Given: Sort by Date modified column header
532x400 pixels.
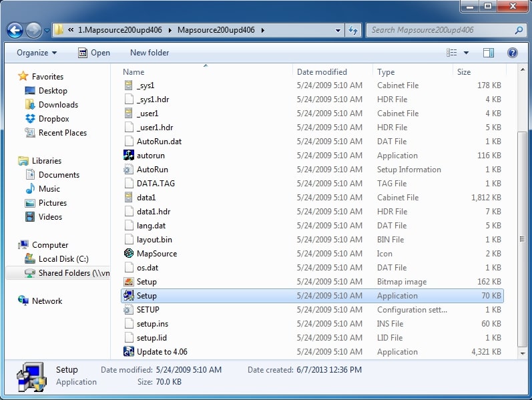Looking at the screenshot, I should [322, 71].
